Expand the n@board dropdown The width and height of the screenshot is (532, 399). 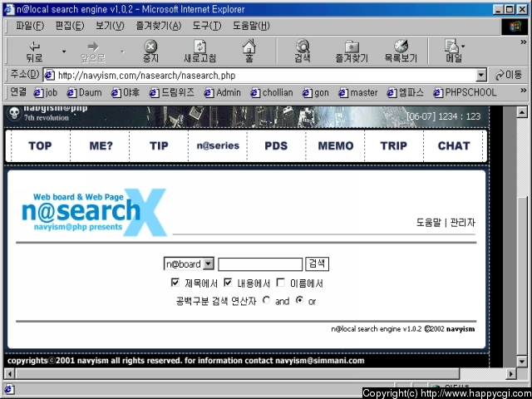(189, 264)
